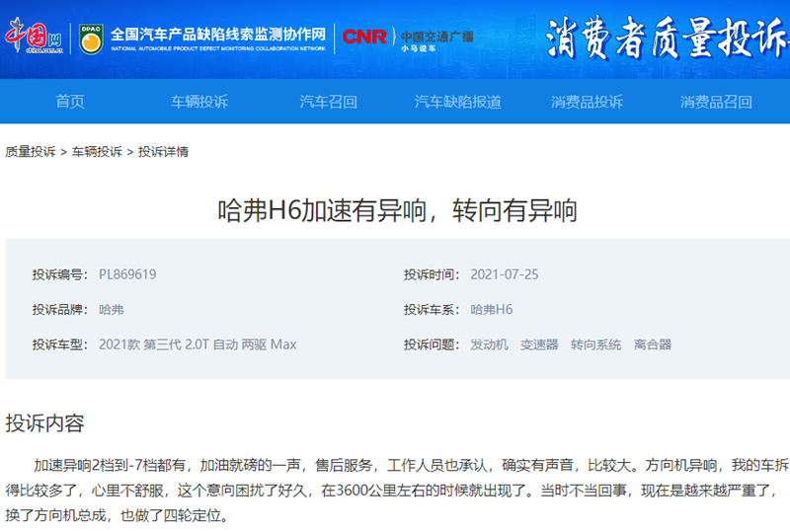Open 车辆投诉 navigation item
Viewport: 790px width, 532px height.
pyautogui.click(x=199, y=102)
